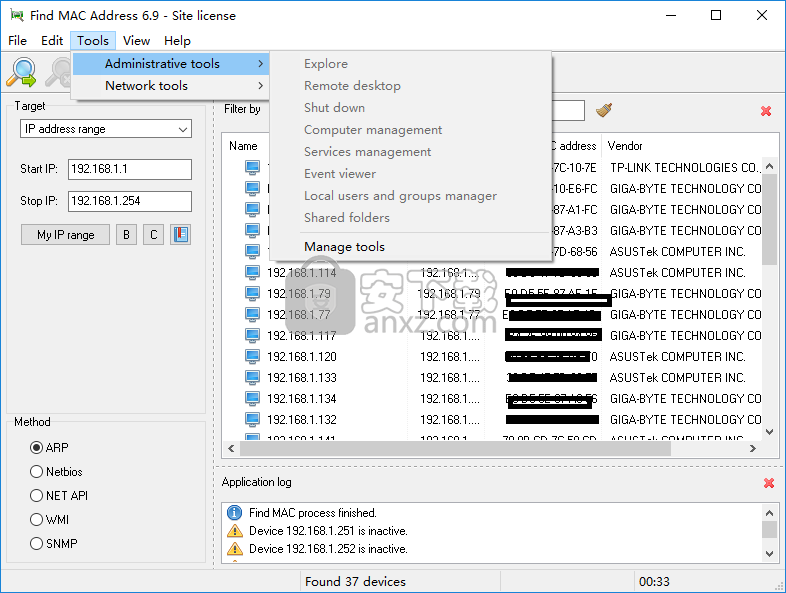Click Start IP input field
The height and width of the screenshot is (593, 786).
click(x=130, y=169)
